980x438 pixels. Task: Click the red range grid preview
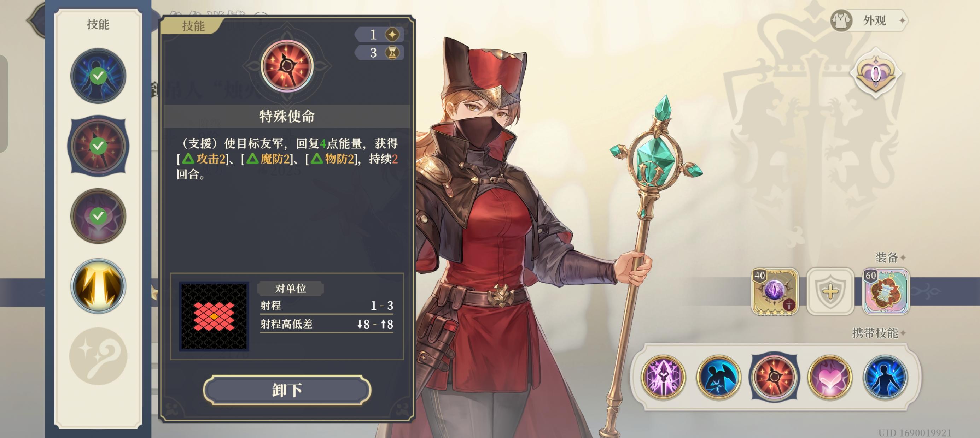coord(214,316)
